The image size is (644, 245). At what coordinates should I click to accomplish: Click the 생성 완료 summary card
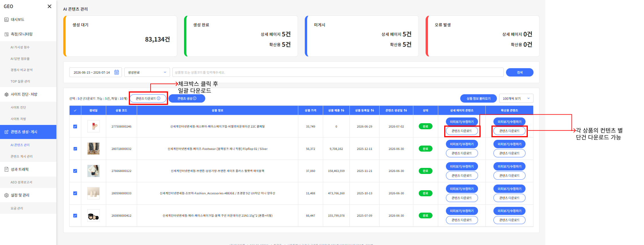click(241, 36)
